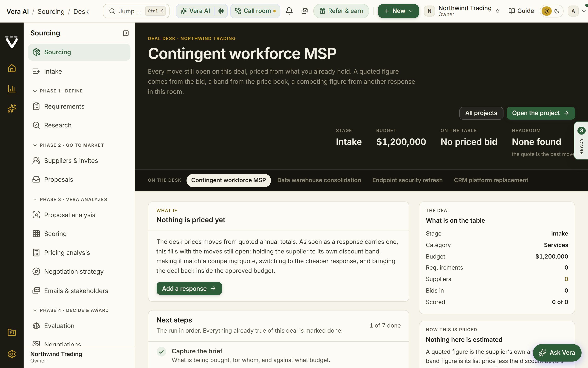Viewport: 588px width, 368px height.
Task: Click Vera AI in the breadcrumb
Action: (x=17, y=11)
